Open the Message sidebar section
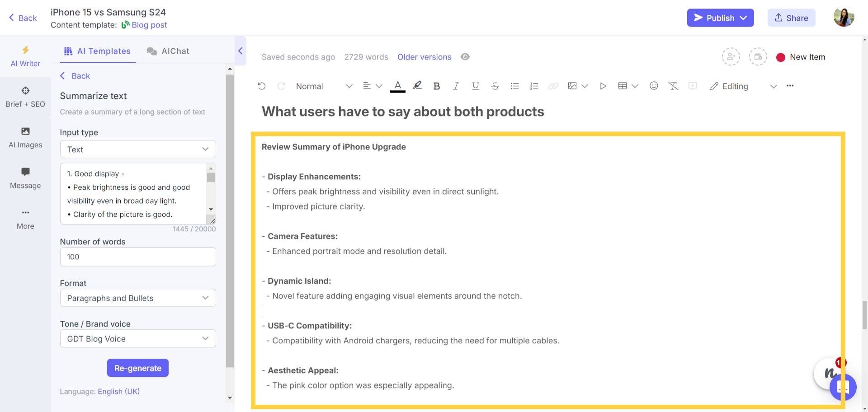The height and width of the screenshot is (412, 868). coord(25,178)
